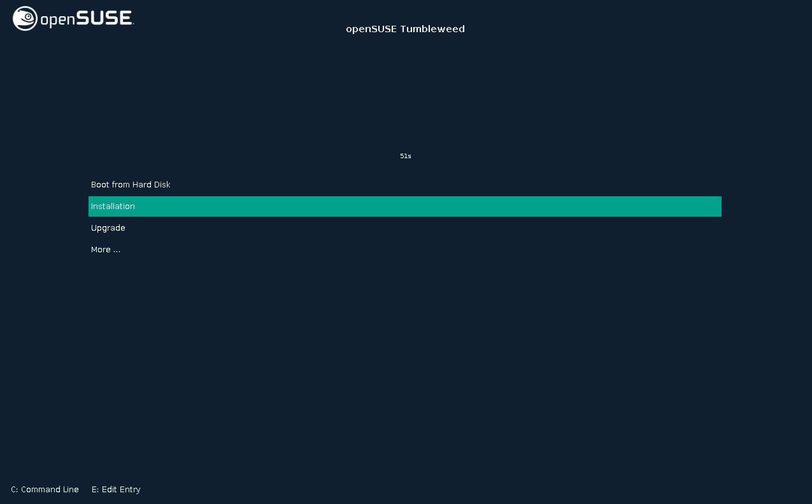The height and width of the screenshot is (504, 812).
Task: Select Boot from Hard Disk
Action: click(131, 184)
